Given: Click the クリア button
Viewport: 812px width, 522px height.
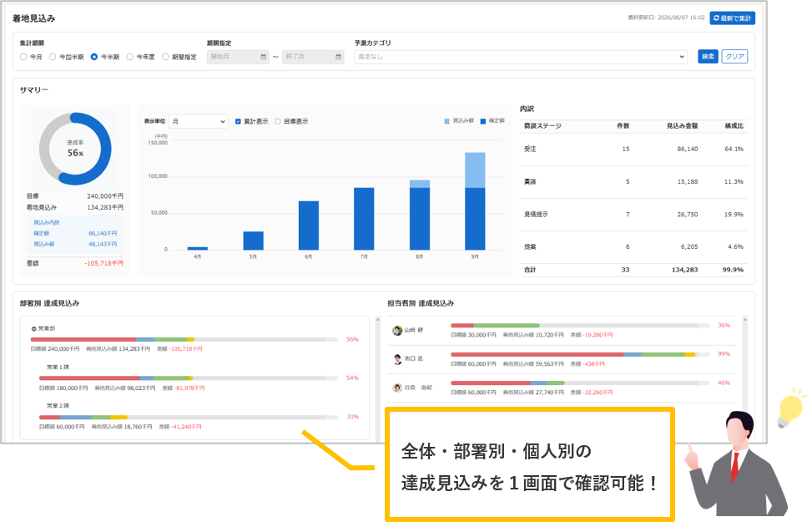Looking at the screenshot, I should point(734,57).
